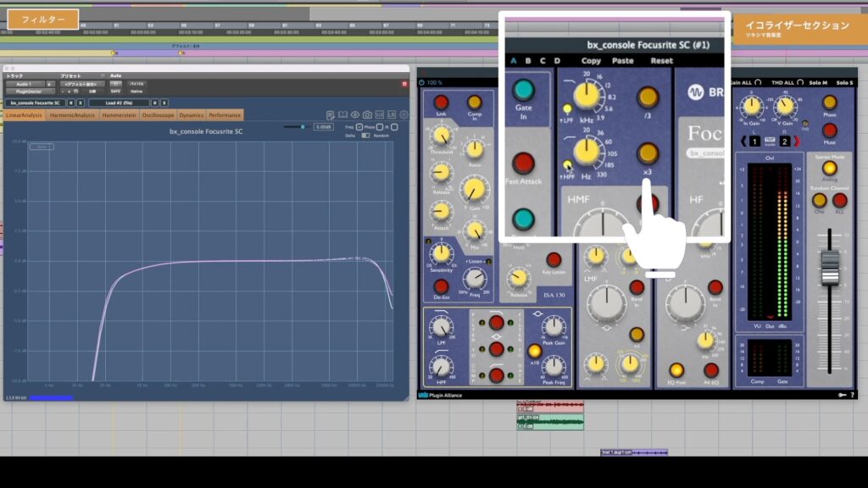Click the Peak Freq knob
The height and width of the screenshot is (488, 868).
click(553, 366)
